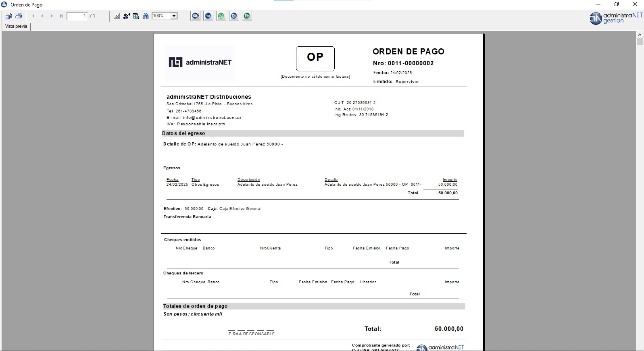
Task: Click the Descripción column header in Egresos
Action: click(x=249, y=180)
